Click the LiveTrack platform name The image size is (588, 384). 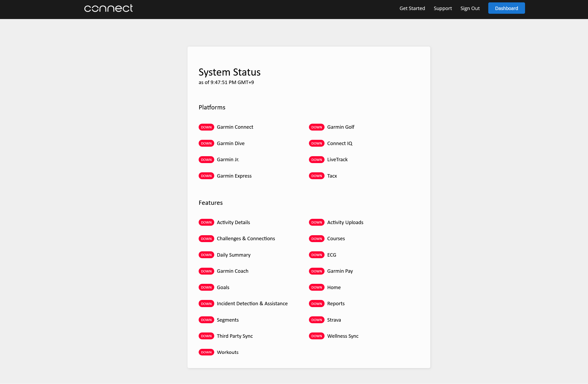338,160
